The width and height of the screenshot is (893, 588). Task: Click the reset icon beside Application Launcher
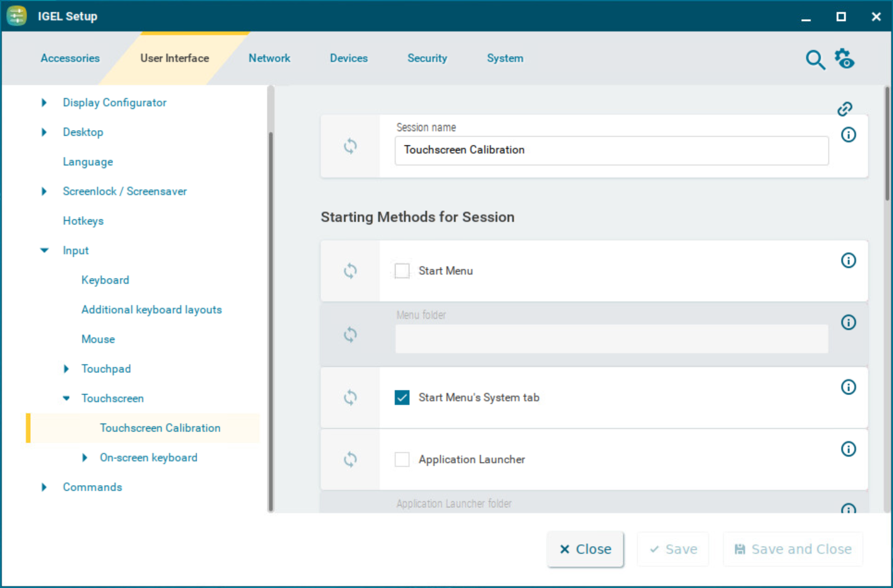(x=350, y=459)
